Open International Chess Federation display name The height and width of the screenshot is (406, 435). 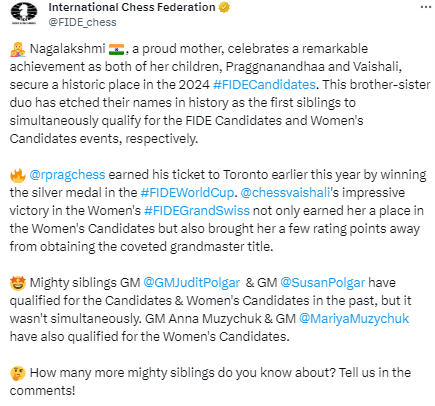click(132, 7)
